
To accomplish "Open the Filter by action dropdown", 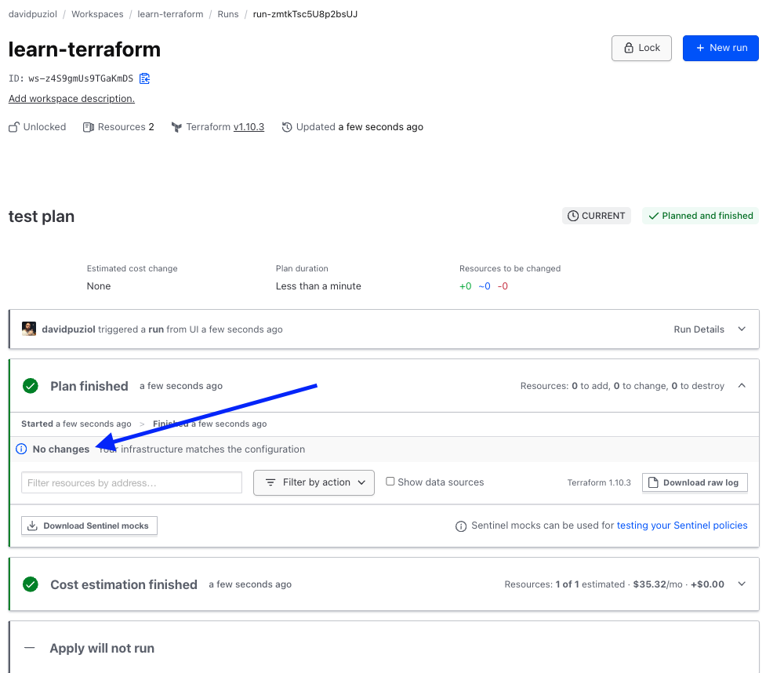I will [314, 482].
